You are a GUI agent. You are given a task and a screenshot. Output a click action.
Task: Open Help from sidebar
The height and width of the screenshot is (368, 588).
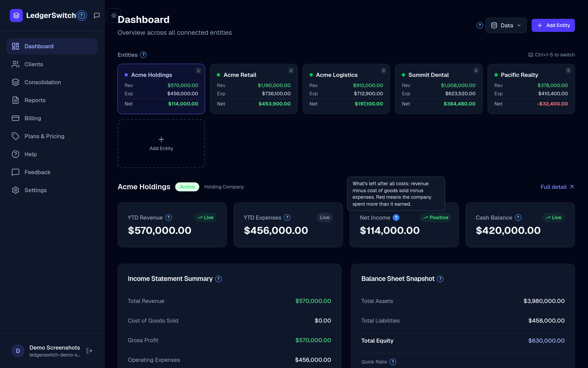pos(52,154)
